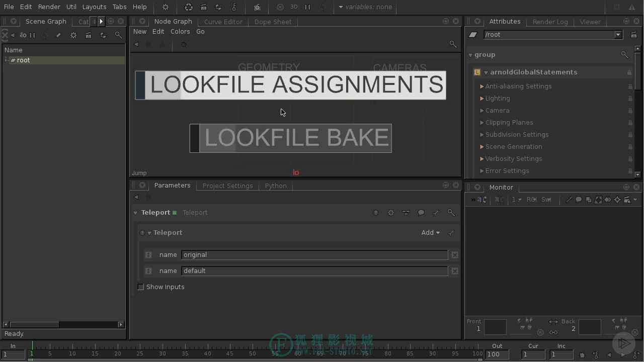
Task: Click the Teleport node comment bubble icon
Action: [421, 213]
